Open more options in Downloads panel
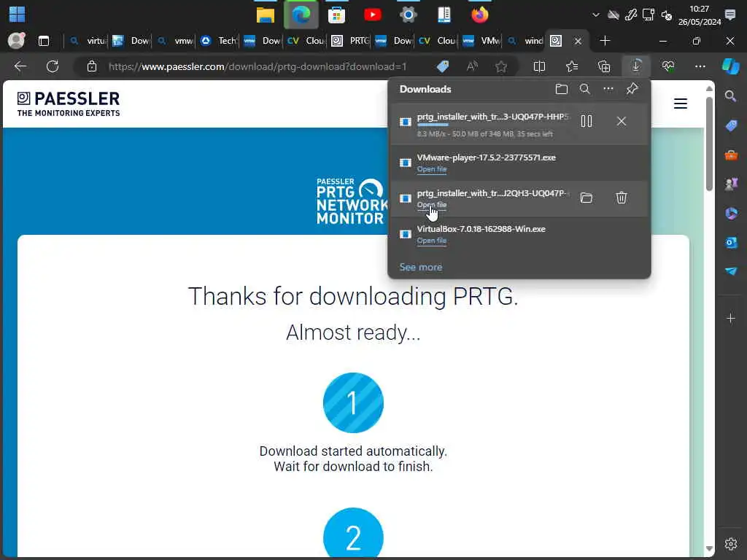 tap(608, 89)
